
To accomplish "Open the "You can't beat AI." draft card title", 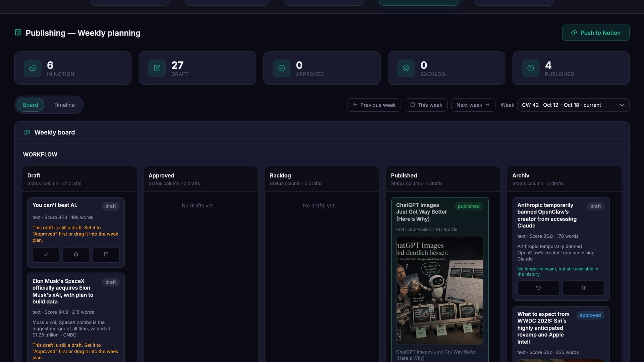I will click(55, 205).
